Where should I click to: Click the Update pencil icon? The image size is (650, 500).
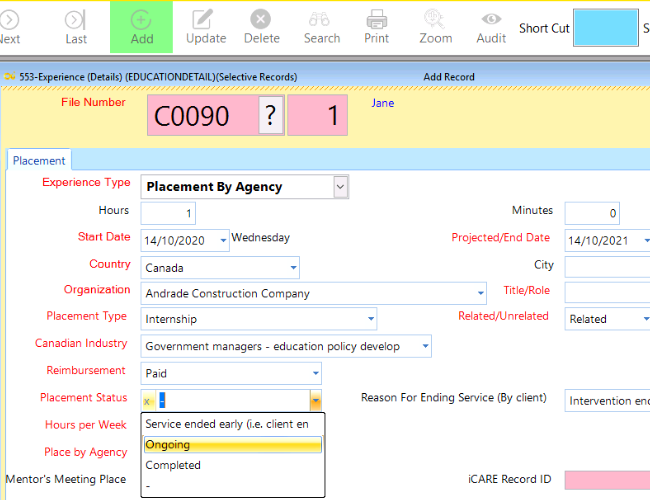[x=206, y=19]
